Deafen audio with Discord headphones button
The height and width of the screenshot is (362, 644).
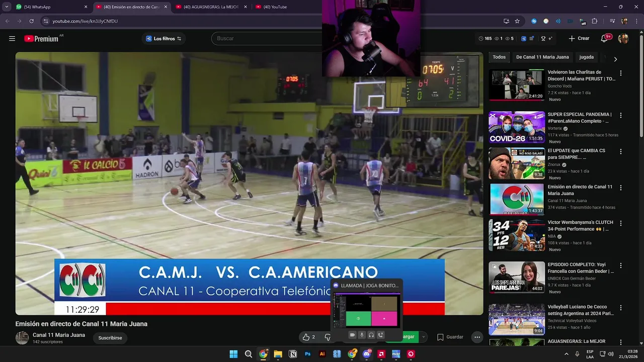(x=371, y=335)
